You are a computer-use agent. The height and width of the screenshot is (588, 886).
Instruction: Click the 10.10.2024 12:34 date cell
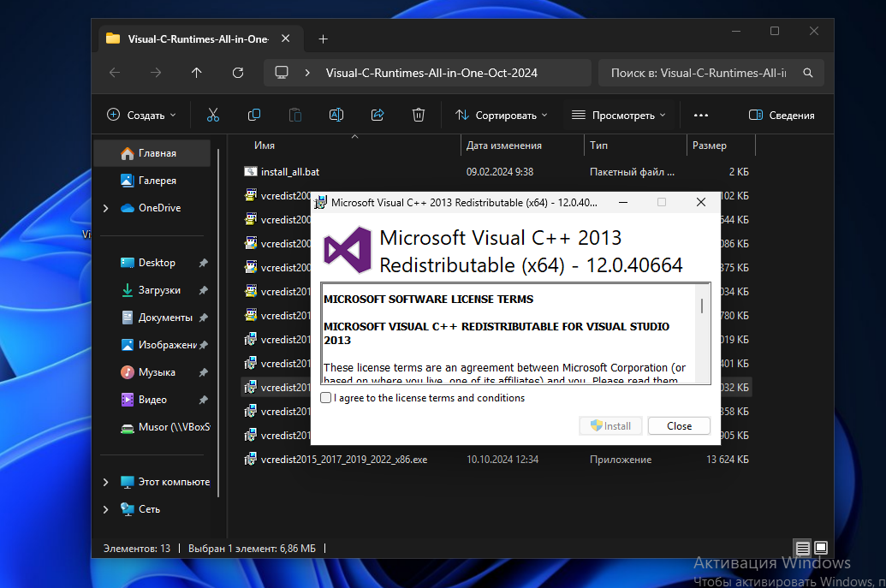tap(502, 460)
